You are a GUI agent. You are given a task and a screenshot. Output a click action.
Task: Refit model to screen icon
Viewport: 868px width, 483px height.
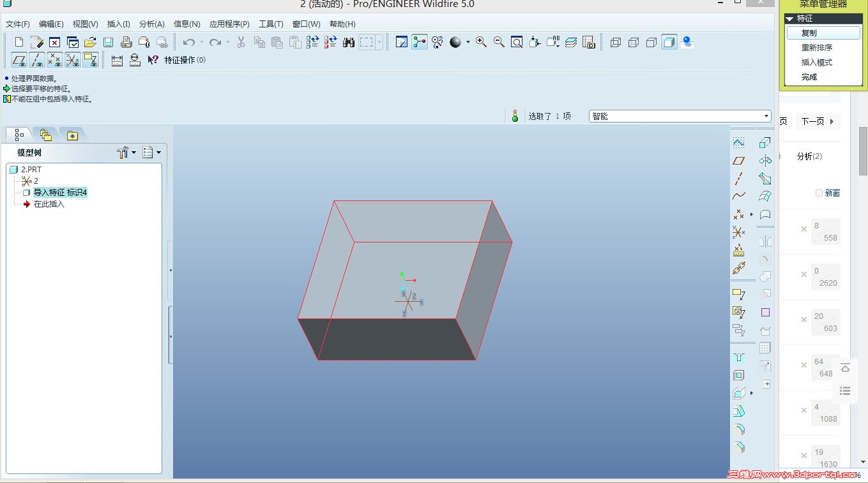tap(517, 42)
